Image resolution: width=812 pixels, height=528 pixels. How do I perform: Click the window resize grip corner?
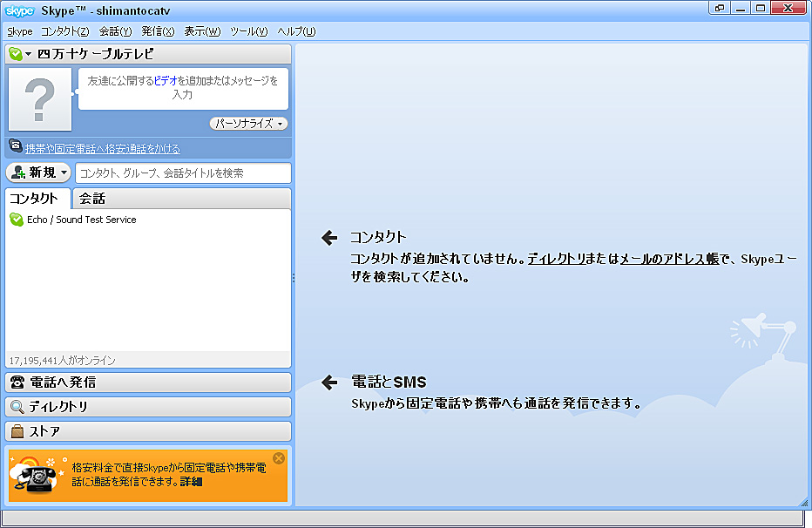coord(804,502)
